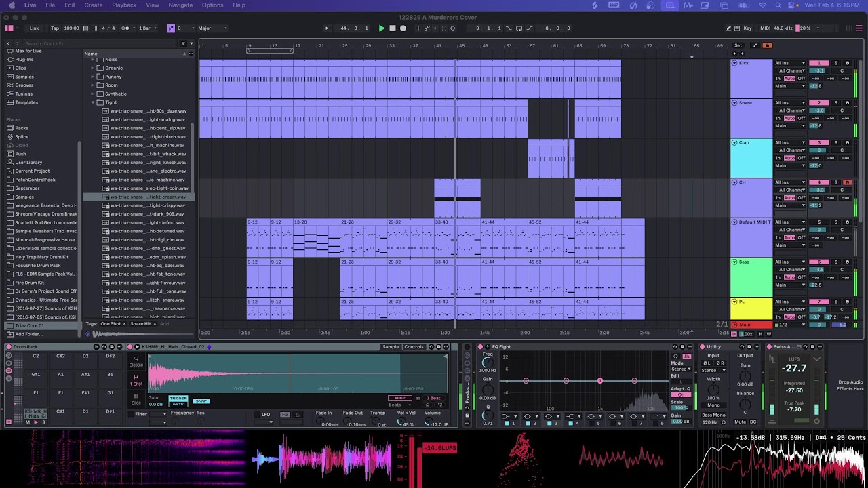Select Classic playback mode in Simpler
Image resolution: width=868 pixels, height=488 pixels.
(136, 361)
